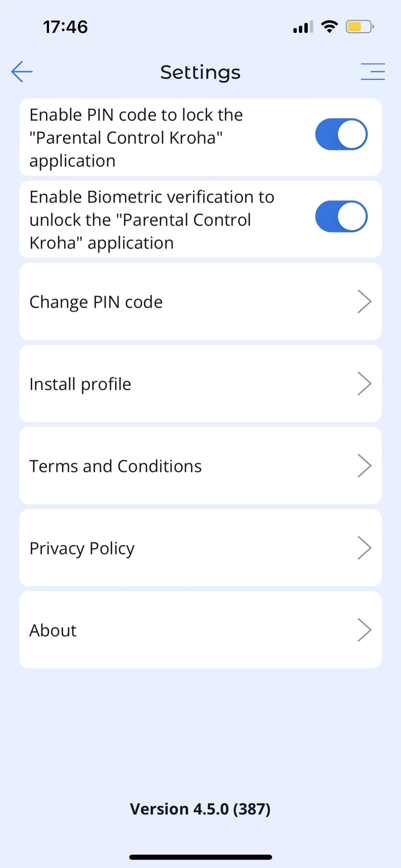401x868 pixels.
Task: Open Terms and Conditions chevron
Action: [x=364, y=466]
